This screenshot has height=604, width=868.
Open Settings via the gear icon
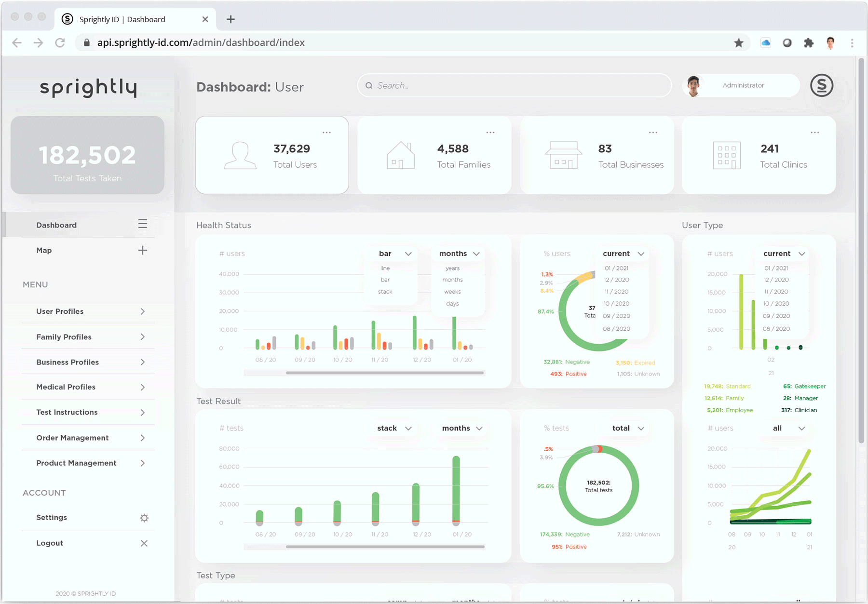[x=144, y=518]
